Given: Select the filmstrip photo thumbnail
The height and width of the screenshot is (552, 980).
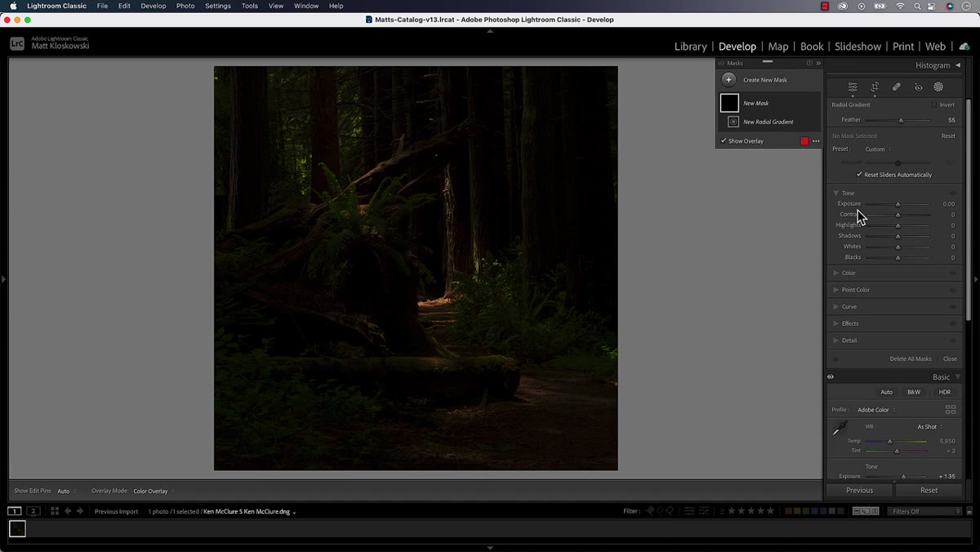Looking at the screenshot, I should tap(17, 529).
